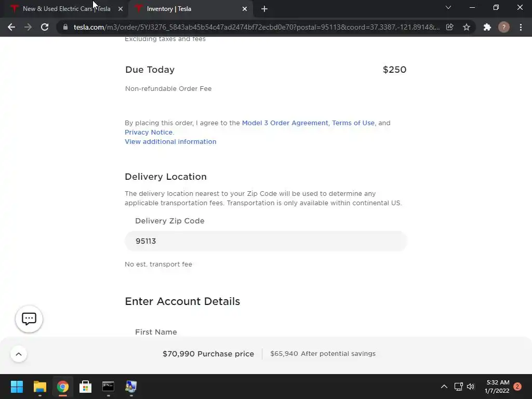Click the browser forward arrow
Image resolution: width=532 pixels, height=399 pixels.
tap(28, 27)
